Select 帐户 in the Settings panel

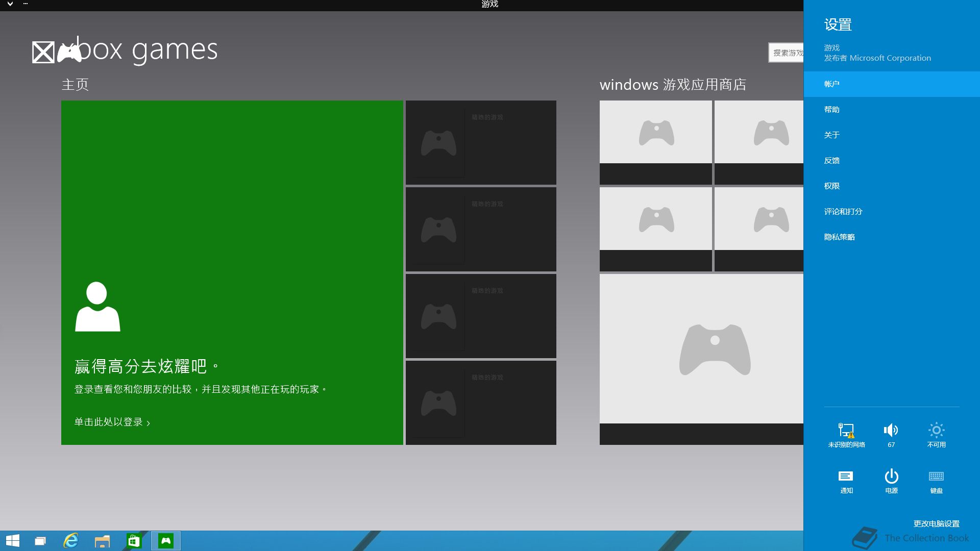click(x=892, y=84)
